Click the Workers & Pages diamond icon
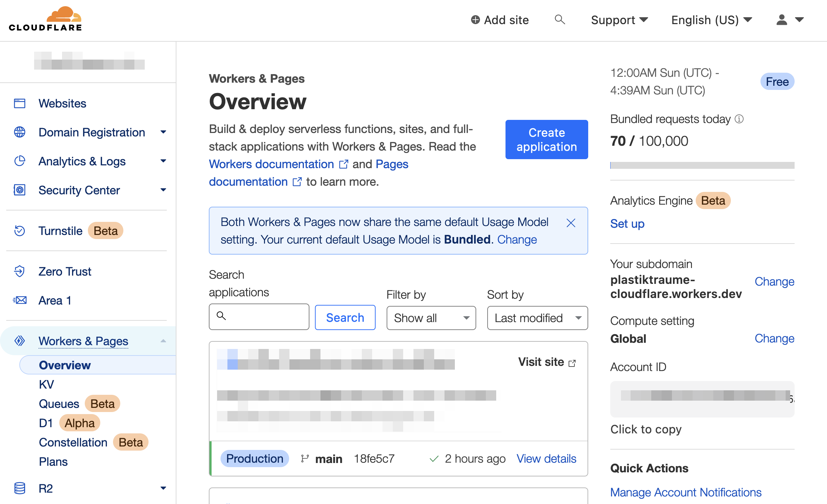The width and height of the screenshot is (827, 504). coord(20,341)
